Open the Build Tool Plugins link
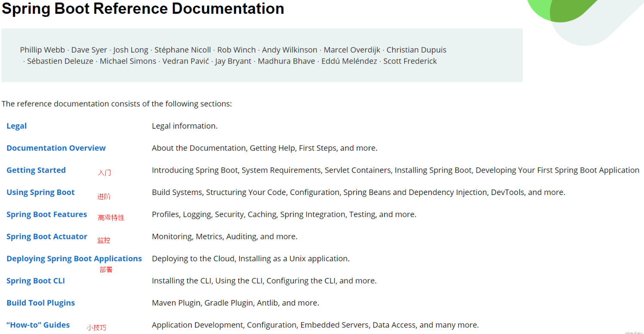644x334 pixels. pyautogui.click(x=40, y=303)
